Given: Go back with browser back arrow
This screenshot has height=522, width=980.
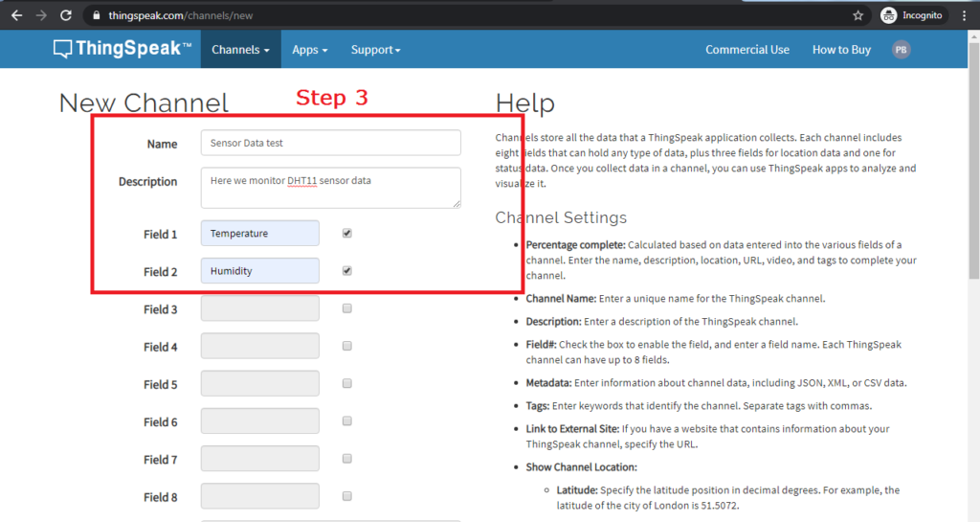Looking at the screenshot, I should 17,15.
